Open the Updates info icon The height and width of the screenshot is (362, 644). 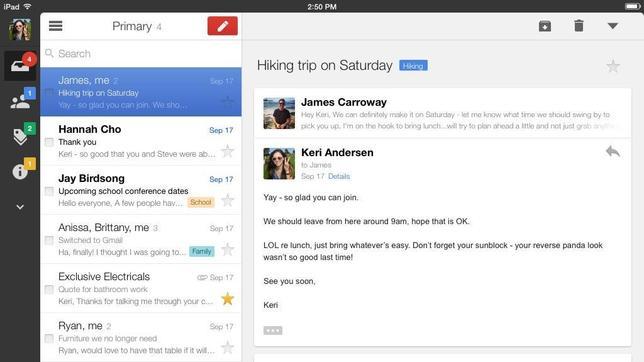20,171
